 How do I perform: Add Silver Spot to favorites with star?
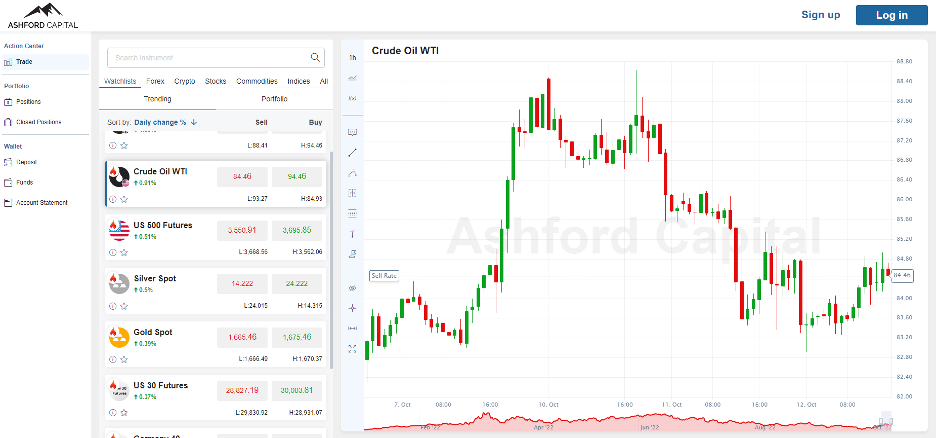pos(124,305)
